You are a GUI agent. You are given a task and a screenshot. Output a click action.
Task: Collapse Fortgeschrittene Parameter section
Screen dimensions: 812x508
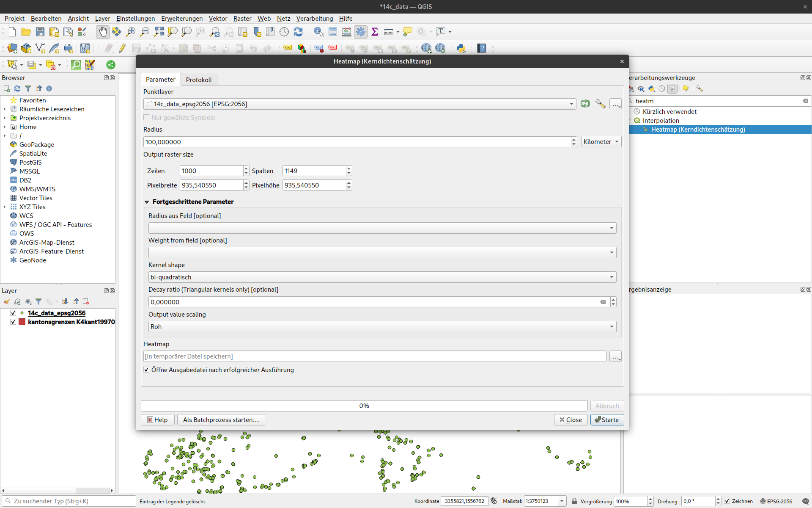[x=147, y=202]
